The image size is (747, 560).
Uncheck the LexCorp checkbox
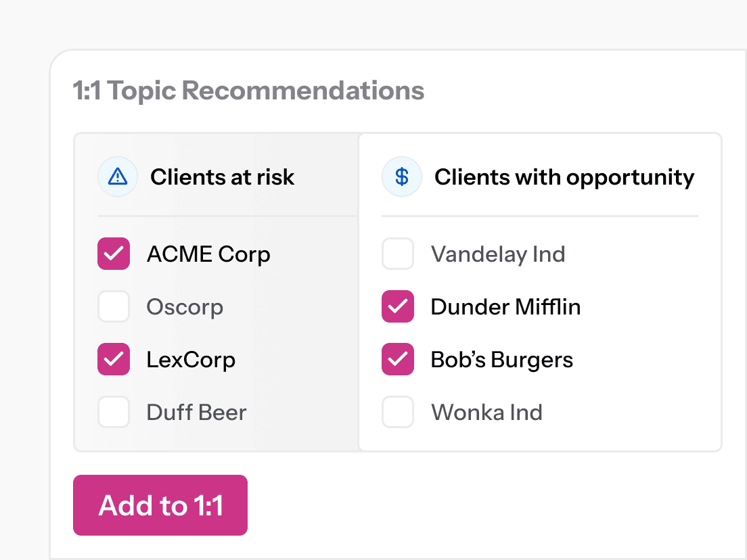coord(114,360)
